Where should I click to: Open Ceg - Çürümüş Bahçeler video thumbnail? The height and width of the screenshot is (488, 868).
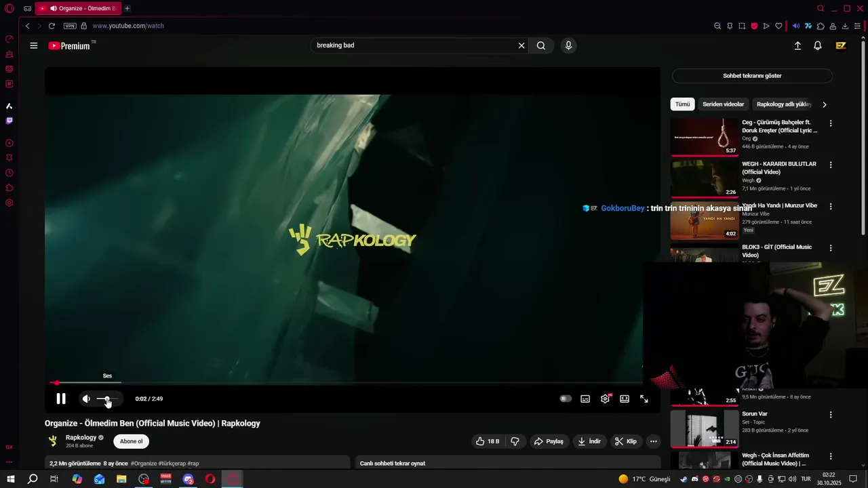[705, 137]
